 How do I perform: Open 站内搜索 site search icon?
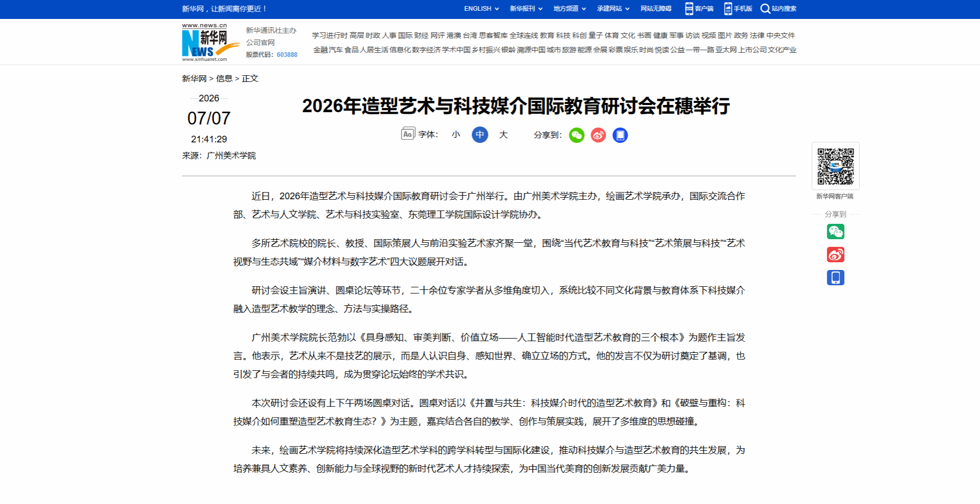tap(765, 9)
